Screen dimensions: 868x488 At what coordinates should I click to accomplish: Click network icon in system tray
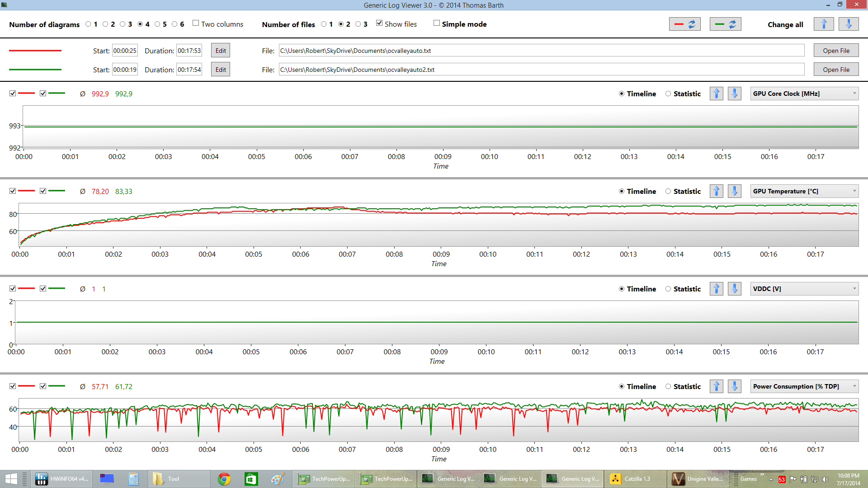tap(815, 479)
